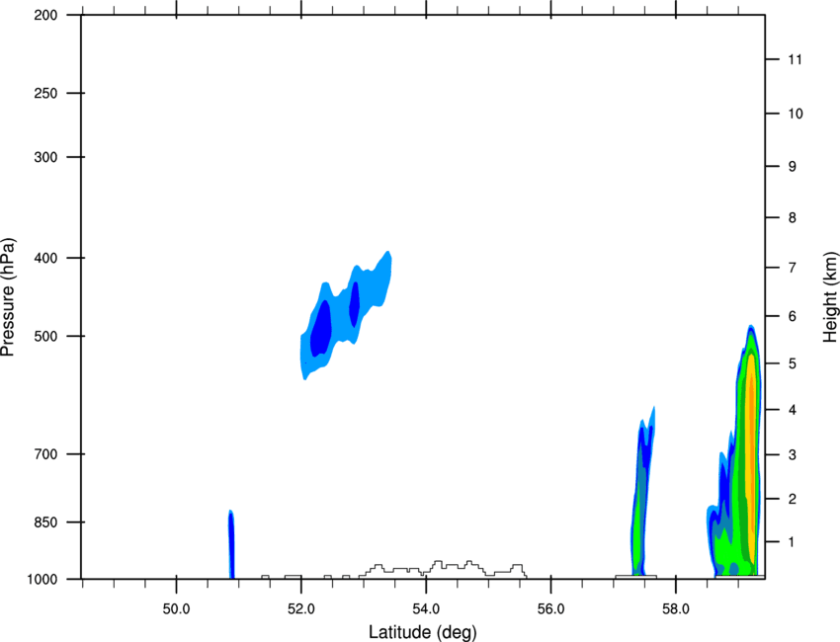Click the 4 km height label

click(x=793, y=410)
